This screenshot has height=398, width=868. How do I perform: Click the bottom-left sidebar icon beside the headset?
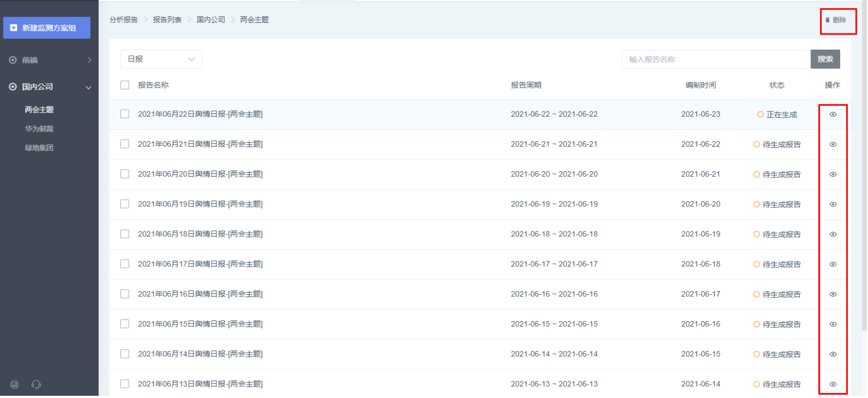[15, 384]
